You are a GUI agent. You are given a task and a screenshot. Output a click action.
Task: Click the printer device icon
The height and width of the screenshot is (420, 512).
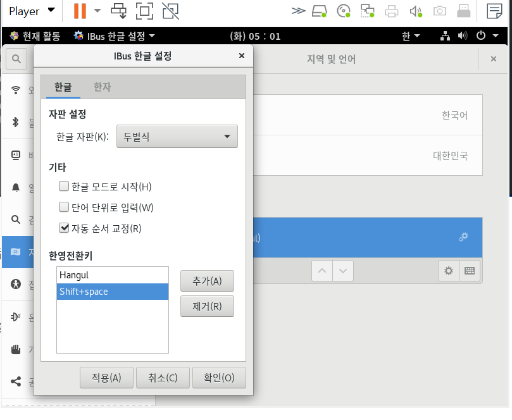(392, 11)
